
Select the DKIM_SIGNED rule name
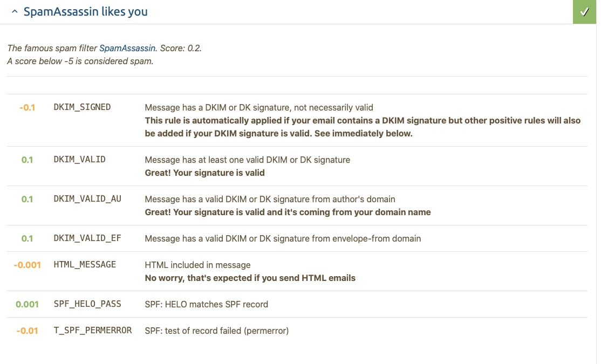(x=82, y=107)
